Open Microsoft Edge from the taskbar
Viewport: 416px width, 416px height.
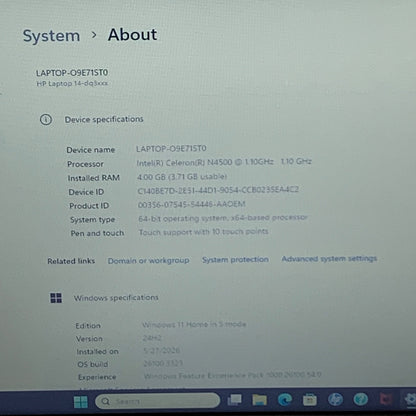pos(285,399)
